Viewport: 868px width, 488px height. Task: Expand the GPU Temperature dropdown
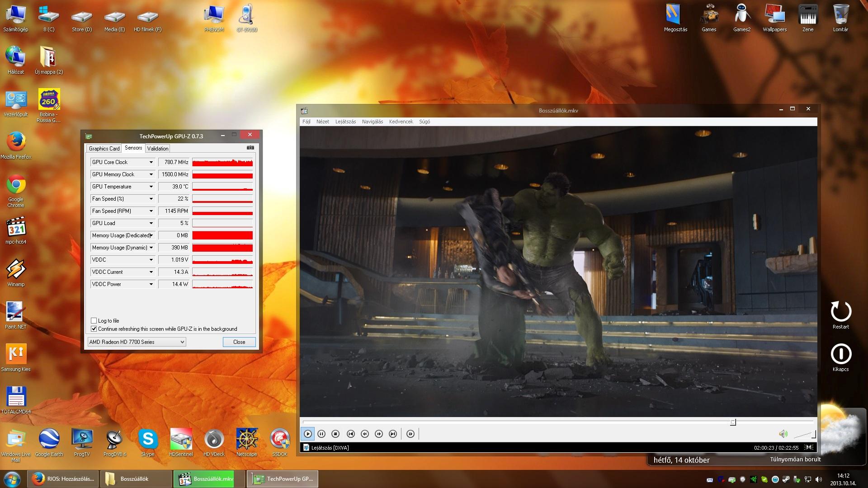click(151, 187)
